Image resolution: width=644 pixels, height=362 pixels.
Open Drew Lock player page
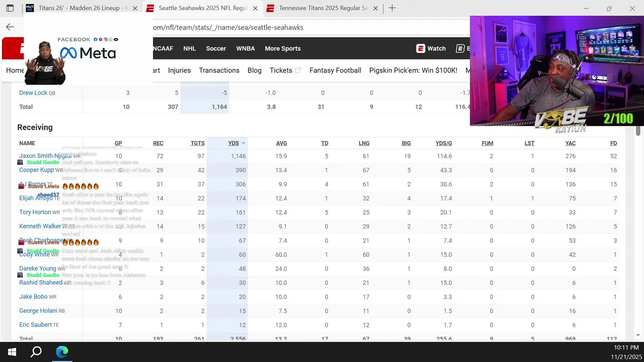33,93
